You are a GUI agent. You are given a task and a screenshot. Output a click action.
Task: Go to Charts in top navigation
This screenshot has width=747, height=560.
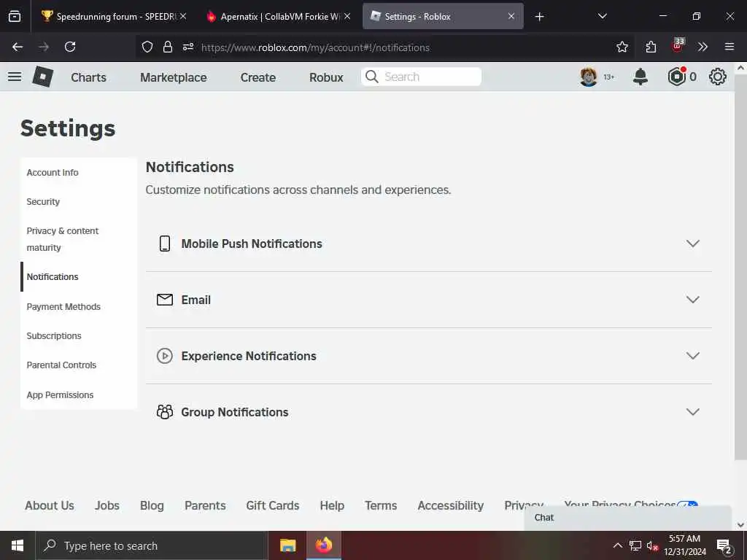tap(88, 77)
